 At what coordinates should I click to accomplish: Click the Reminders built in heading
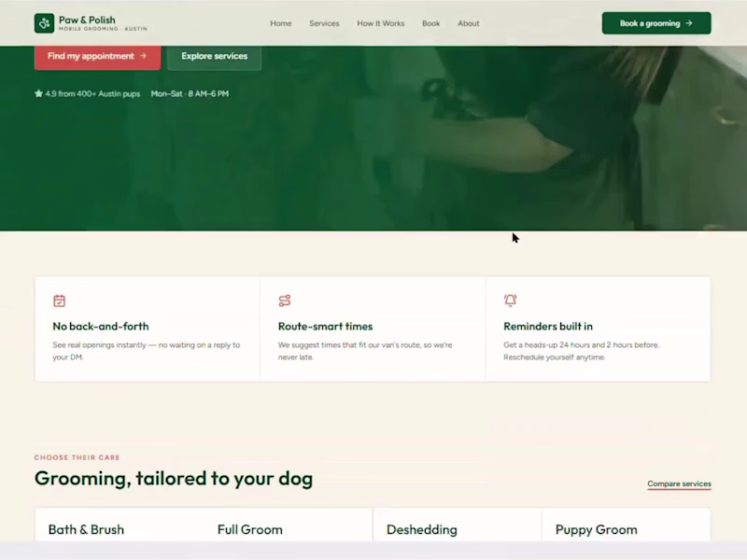click(x=548, y=326)
